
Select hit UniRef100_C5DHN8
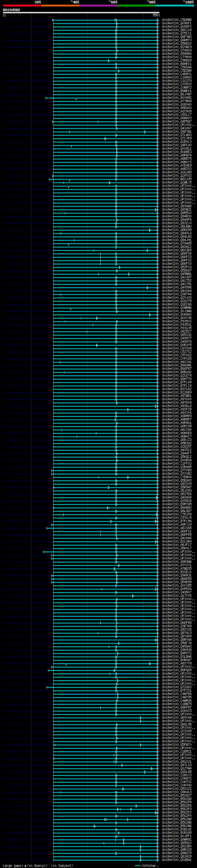(177, 20)
